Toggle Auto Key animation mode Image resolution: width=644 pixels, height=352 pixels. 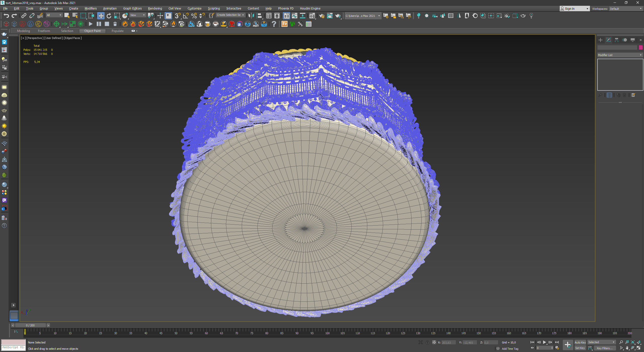coord(580,342)
